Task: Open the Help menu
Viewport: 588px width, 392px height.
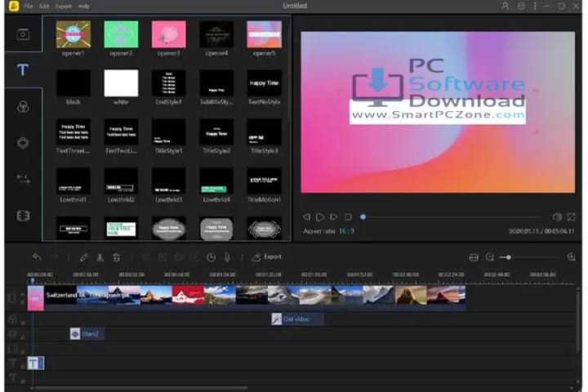Action: [84, 6]
